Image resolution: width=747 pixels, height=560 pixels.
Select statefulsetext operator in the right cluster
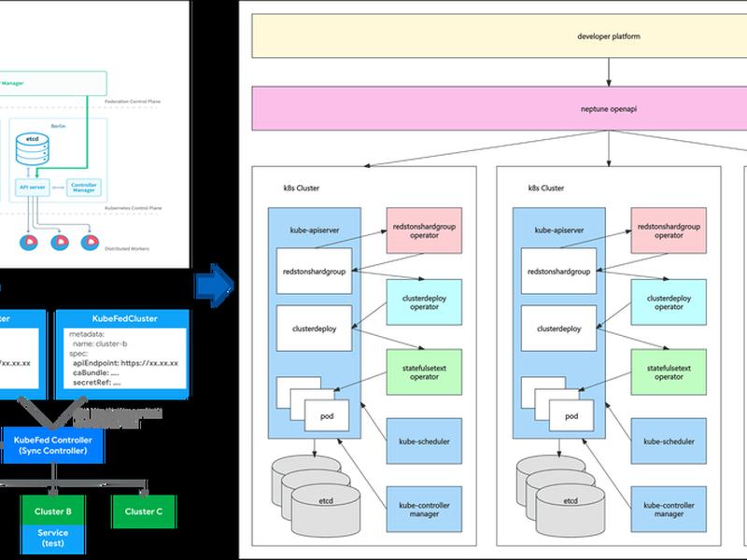point(669,371)
